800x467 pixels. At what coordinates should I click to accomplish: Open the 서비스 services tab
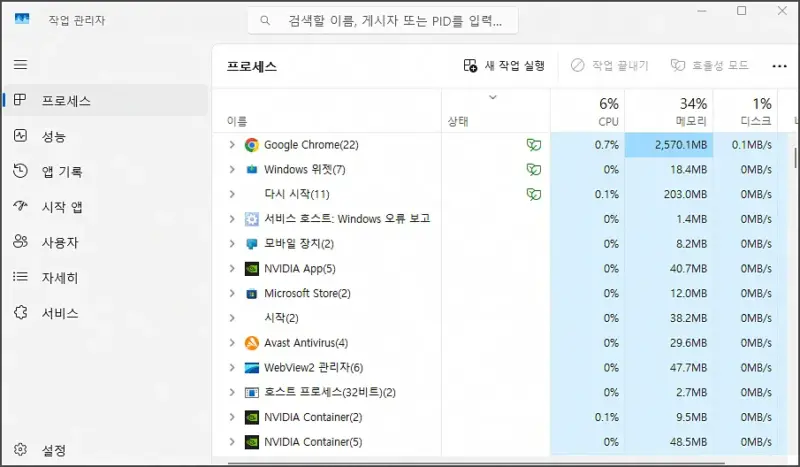(106, 313)
